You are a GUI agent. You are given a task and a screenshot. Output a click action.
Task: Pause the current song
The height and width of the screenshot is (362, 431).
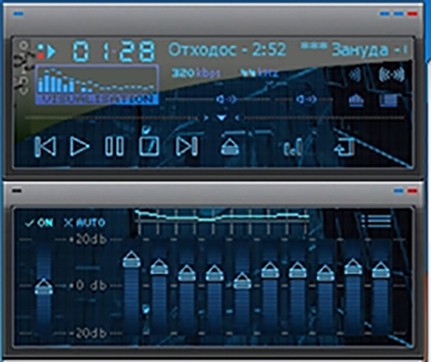(114, 146)
